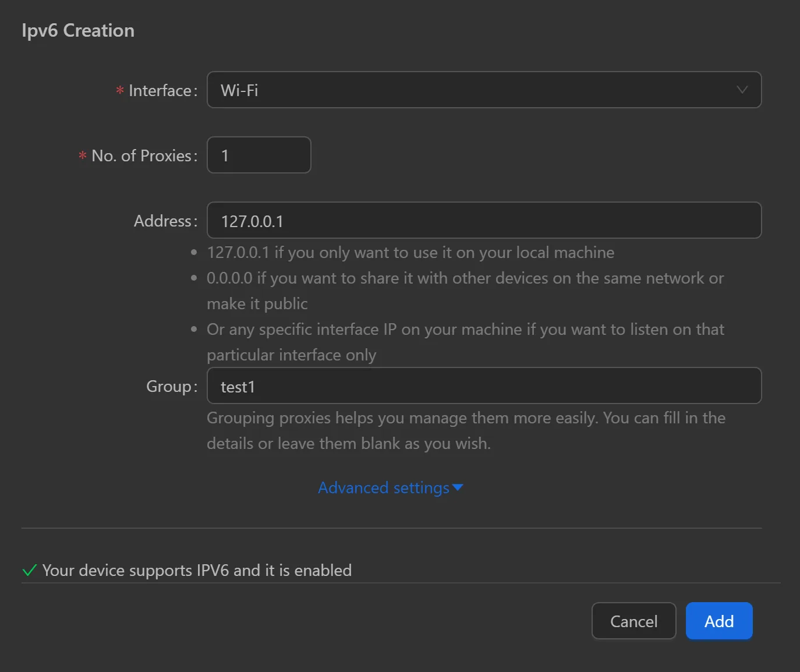800x672 pixels.
Task: Open the Interface dropdown
Action: click(483, 90)
